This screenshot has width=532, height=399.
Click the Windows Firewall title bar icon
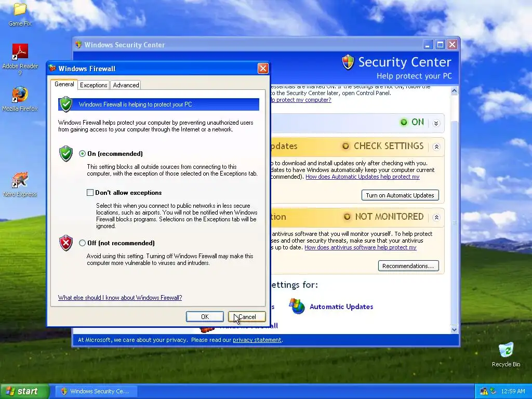pyautogui.click(x=52, y=69)
